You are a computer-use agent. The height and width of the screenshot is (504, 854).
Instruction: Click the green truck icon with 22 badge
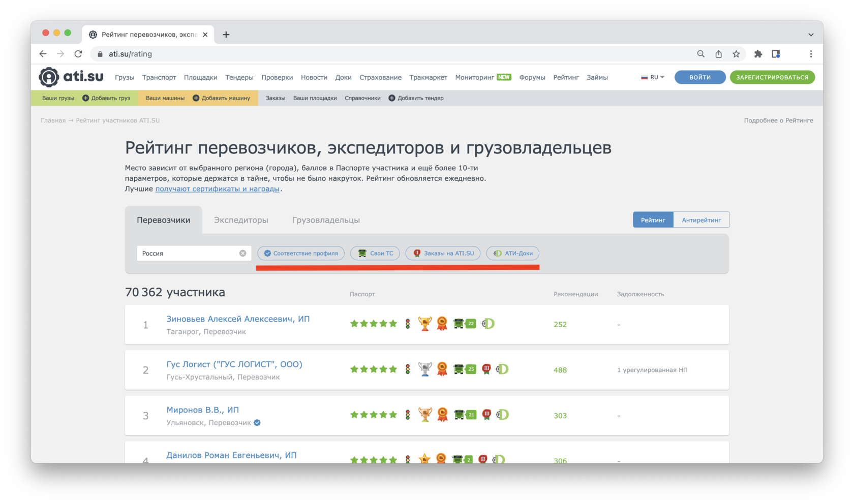point(465,324)
